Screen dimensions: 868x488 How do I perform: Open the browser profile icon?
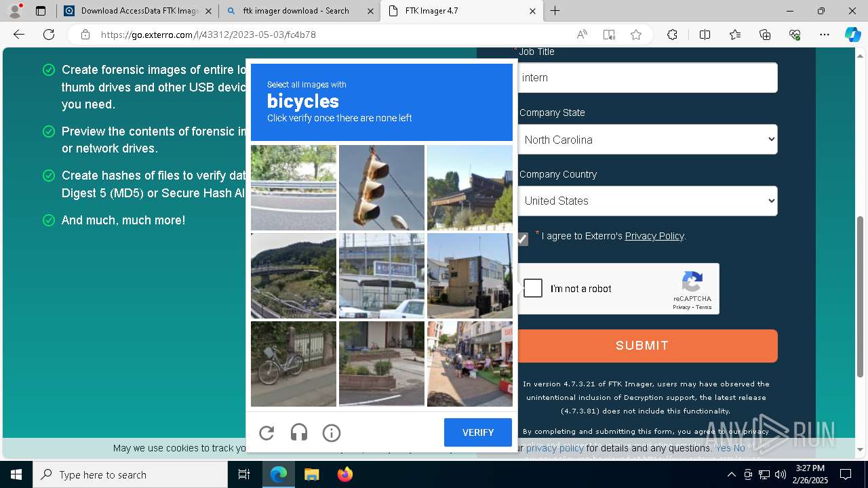pyautogui.click(x=15, y=11)
